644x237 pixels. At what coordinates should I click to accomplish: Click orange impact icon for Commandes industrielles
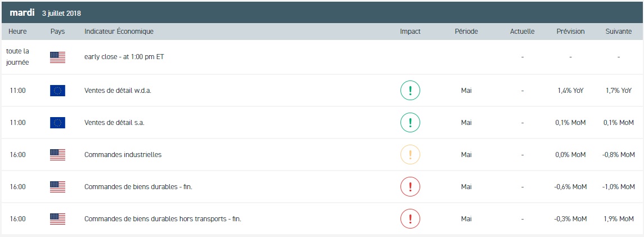point(410,155)
